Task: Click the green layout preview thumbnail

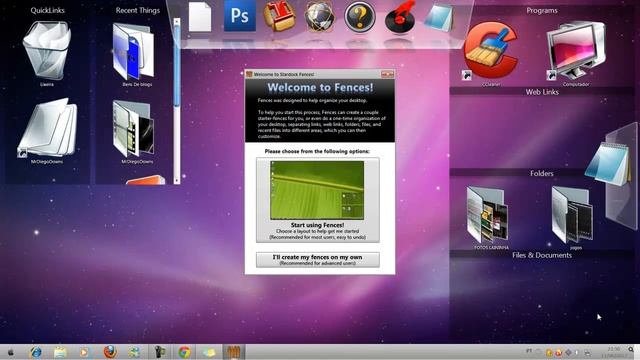Action: (317, 190)
